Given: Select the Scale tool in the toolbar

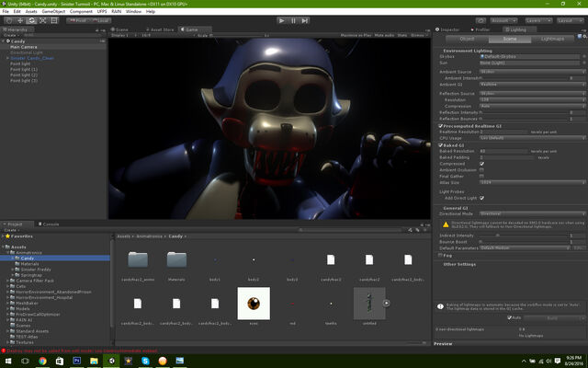Looking at the screenshot, I should point(43,20).
